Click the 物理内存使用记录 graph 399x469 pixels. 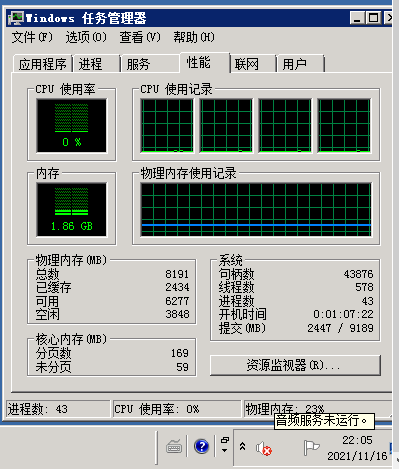[x=256, y=209]
